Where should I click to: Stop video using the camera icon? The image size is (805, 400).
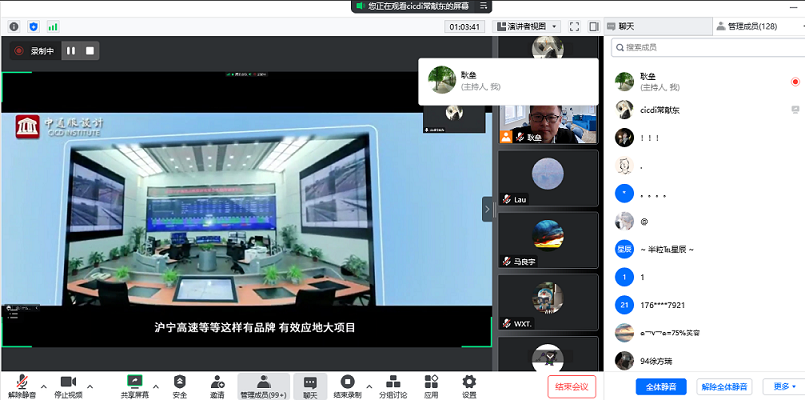tap(68, 383)
